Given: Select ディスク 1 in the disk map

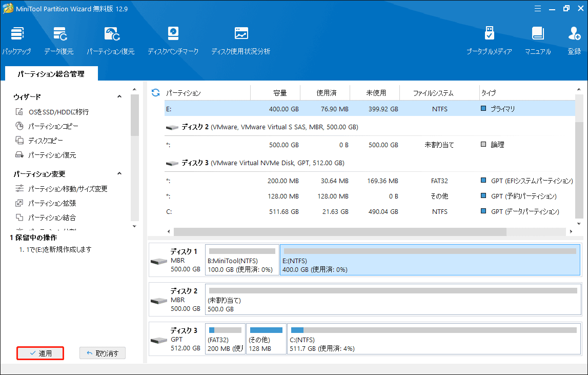Looking at the screenshot, I should [x=177, y=260].
